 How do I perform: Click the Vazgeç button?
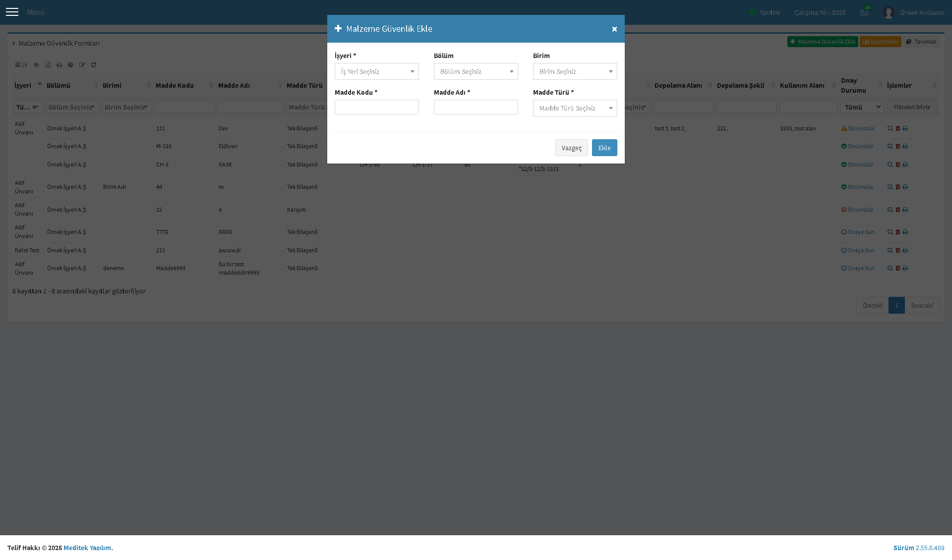572,148
